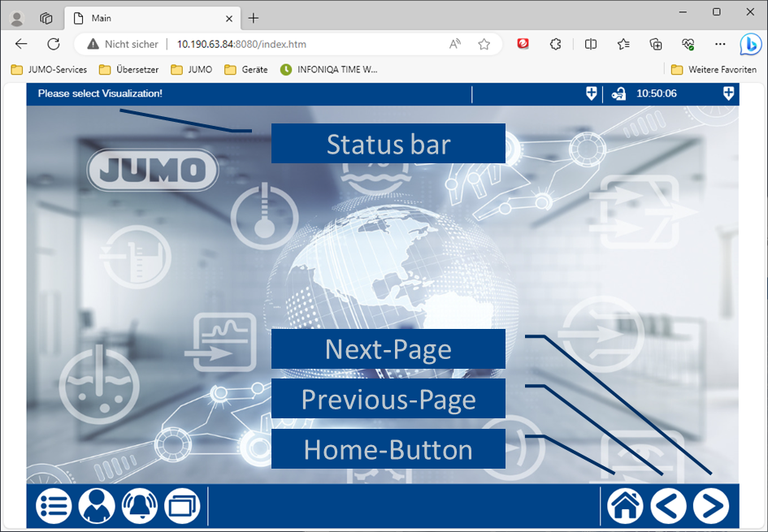
Task: Expand the status bar arrow at far right
Action: tap(728, 94)
